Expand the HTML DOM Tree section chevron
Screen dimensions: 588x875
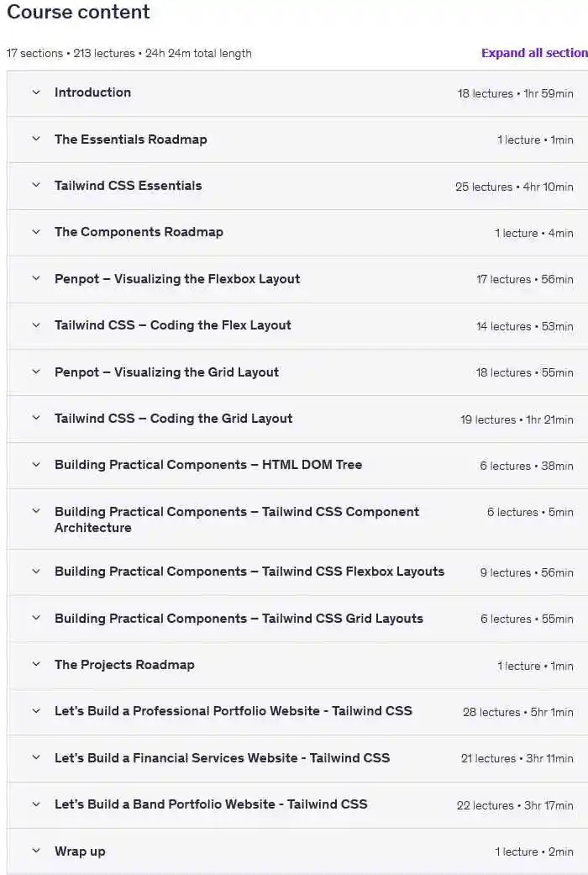point(35,465)
